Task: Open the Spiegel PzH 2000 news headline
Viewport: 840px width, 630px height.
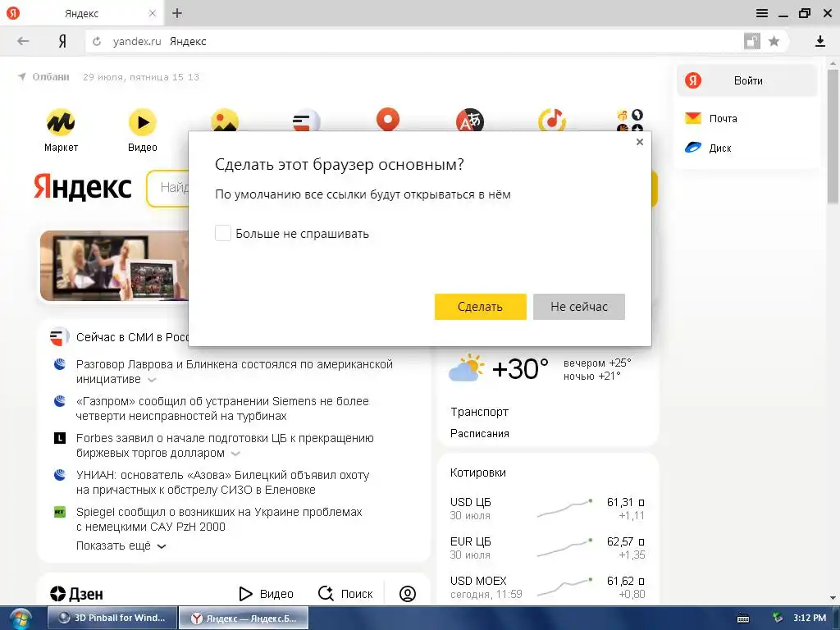Action: point(219,519)
